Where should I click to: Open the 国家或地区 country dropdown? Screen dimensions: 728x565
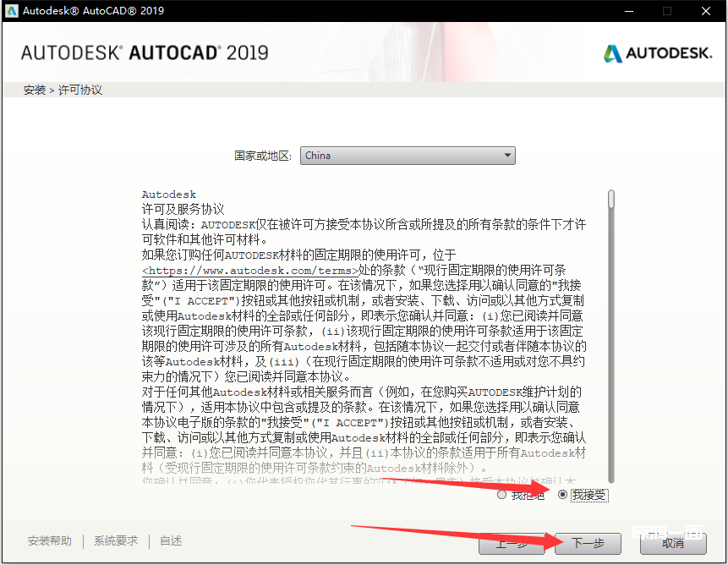(407, 156)
